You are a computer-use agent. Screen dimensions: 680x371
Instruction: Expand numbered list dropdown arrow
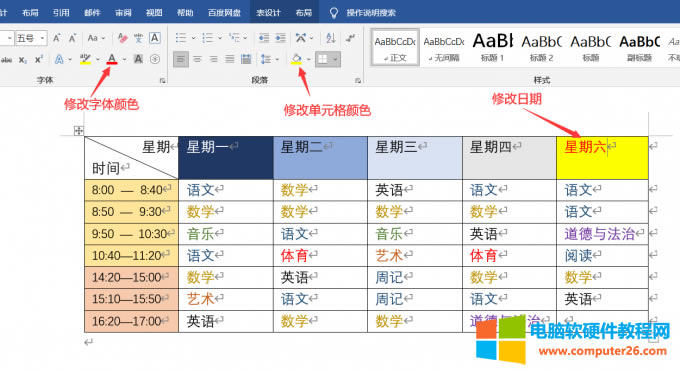click(x=219, y=38)
